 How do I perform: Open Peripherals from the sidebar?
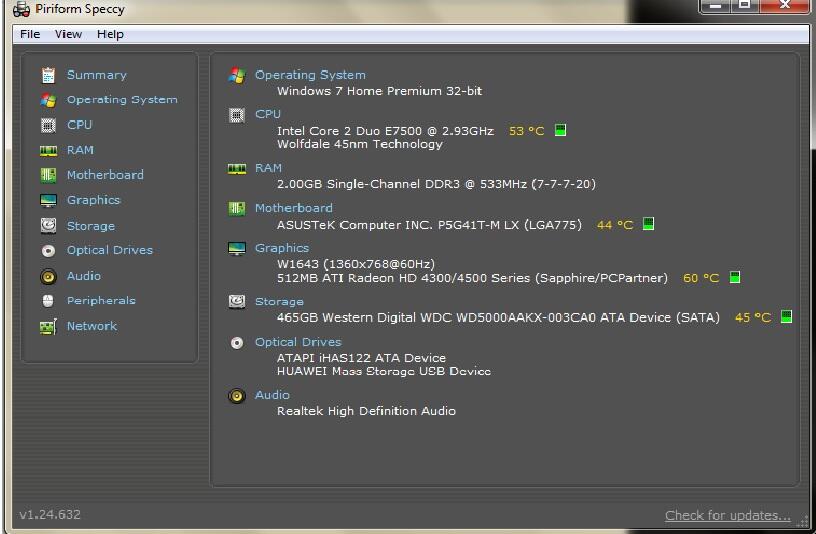coord(101,301)
